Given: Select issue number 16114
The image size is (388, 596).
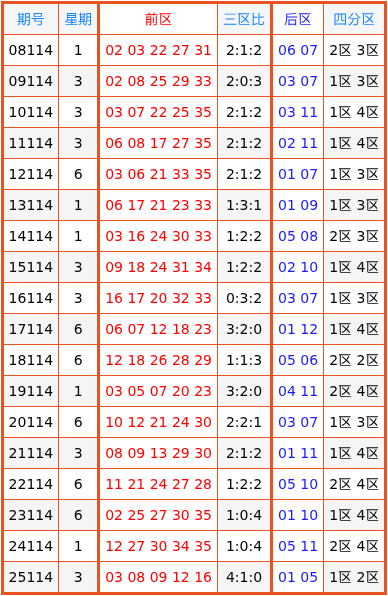Looking at the screenshot, I should pyautogui.click(x=31, y=298).
